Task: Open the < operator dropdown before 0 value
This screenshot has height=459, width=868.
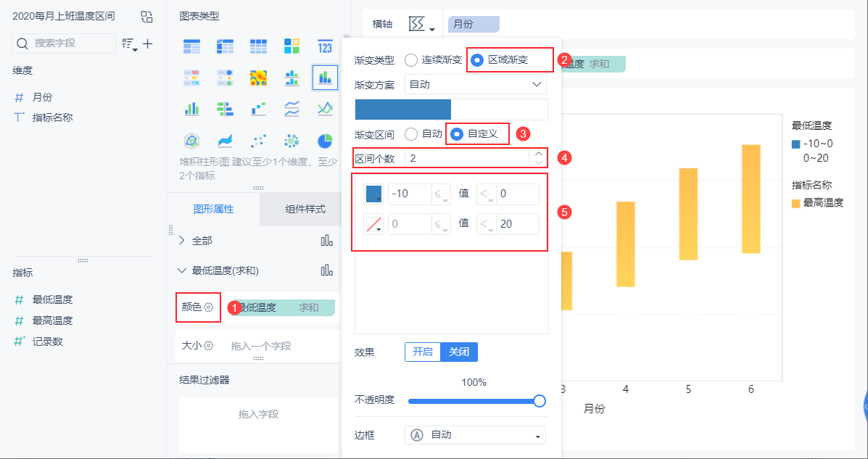Action: point(485,194)
